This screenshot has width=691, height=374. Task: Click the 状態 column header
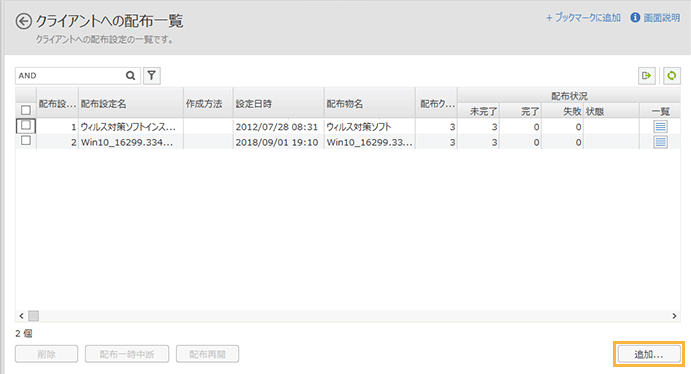pos(611,111)
